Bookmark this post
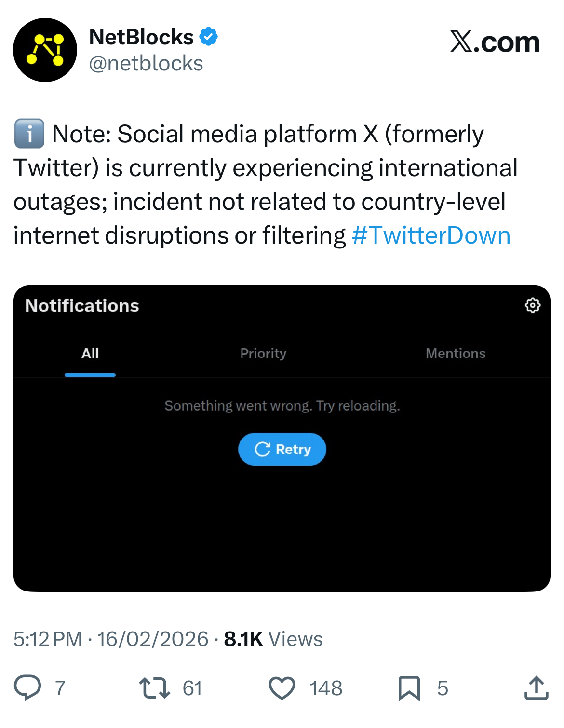 pyautogui.click(x=409, y=688)
